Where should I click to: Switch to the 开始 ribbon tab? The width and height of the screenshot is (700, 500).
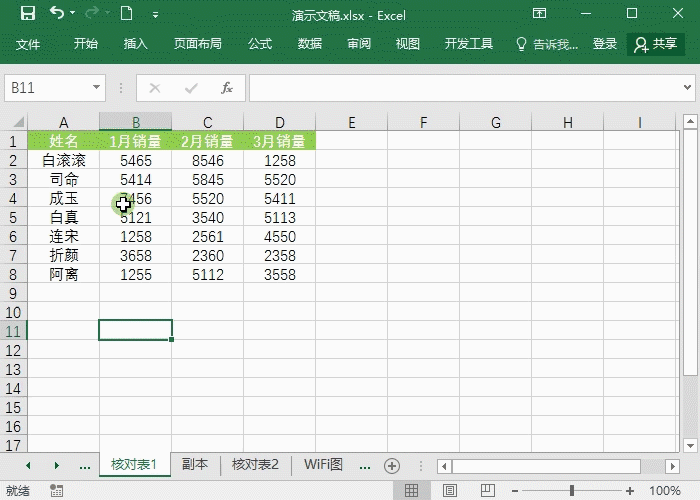(x=86, y=44)
